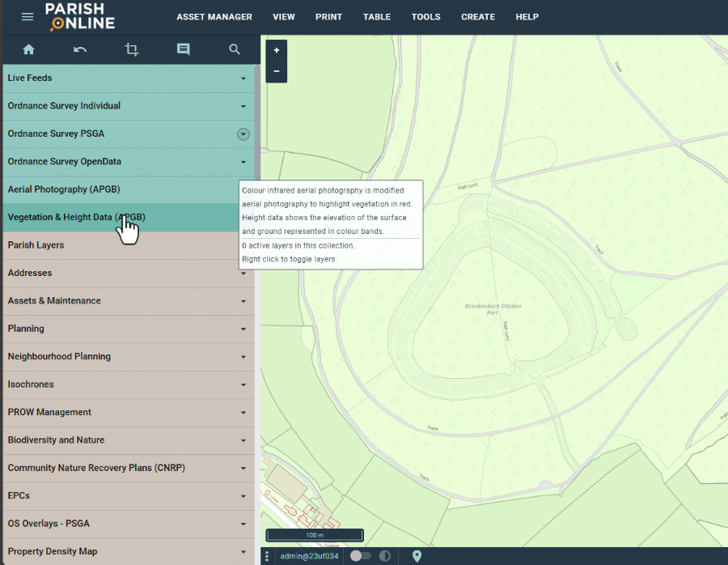
Task: Click the Home icon in sidebar toolbar
Action: (29, 49)
